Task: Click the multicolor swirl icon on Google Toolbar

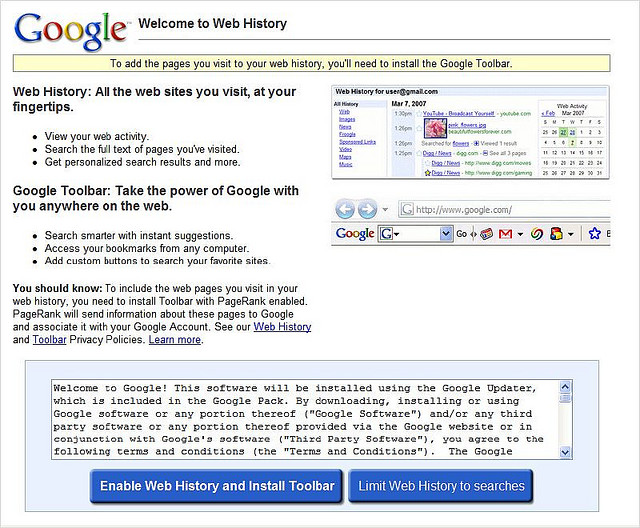Action: click(537, 234)
